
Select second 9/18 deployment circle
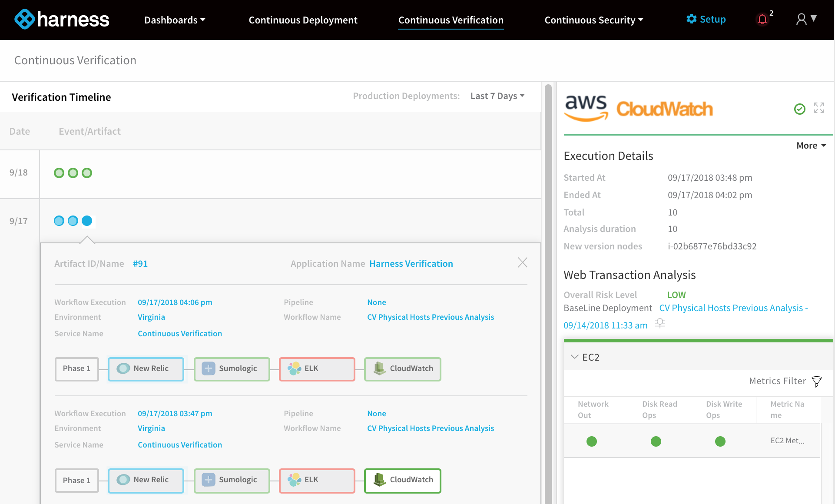pyautogui.click(x=73, y=173)
